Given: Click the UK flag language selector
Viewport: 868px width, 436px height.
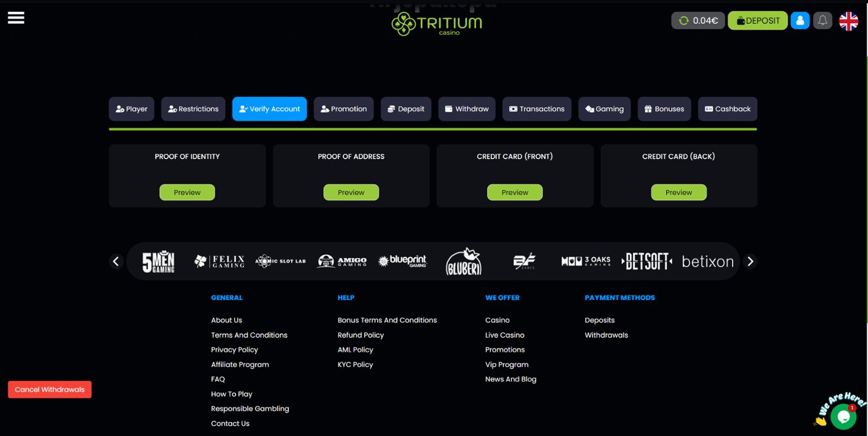Looking at the screenshot, I should [x=848, y=21].
